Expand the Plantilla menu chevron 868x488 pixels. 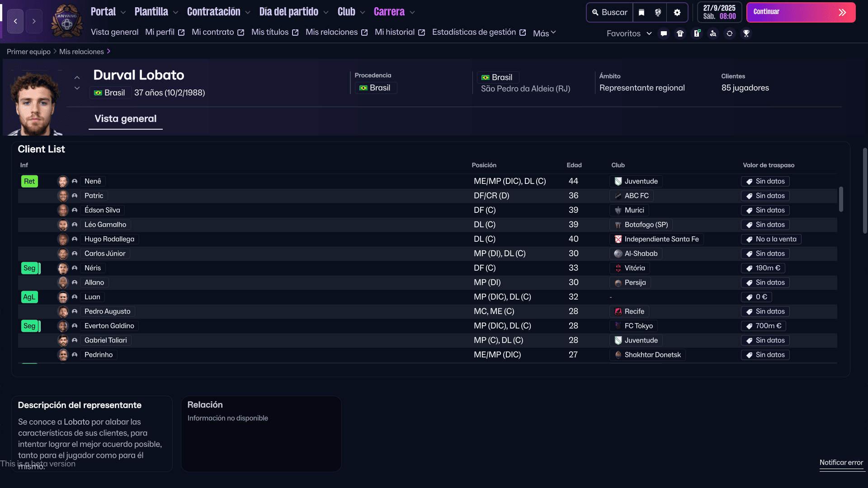click(176, 13)
